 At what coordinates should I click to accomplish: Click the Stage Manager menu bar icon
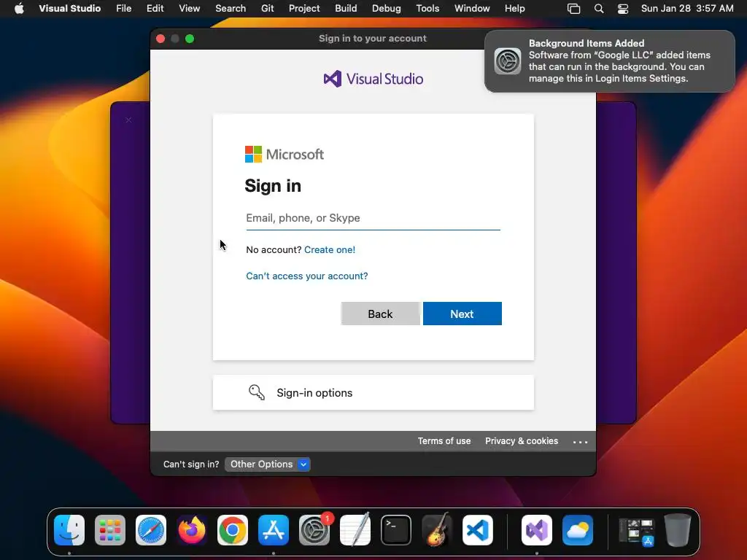point(574,9)
